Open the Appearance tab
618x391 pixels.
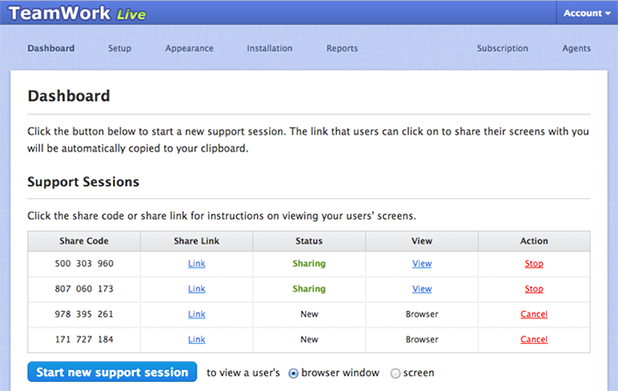pyautogui.click(x=189, y=48)
